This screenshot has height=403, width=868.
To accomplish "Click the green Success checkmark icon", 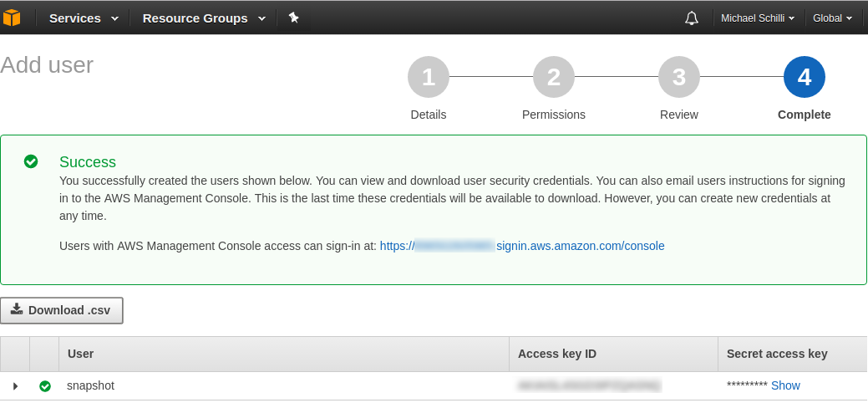I will pos(31,161).
